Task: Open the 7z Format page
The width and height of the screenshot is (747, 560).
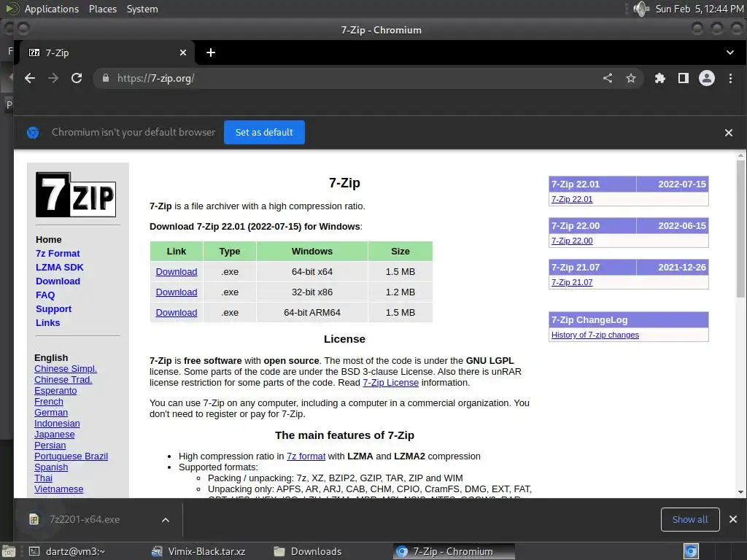Action: [58, 253]
